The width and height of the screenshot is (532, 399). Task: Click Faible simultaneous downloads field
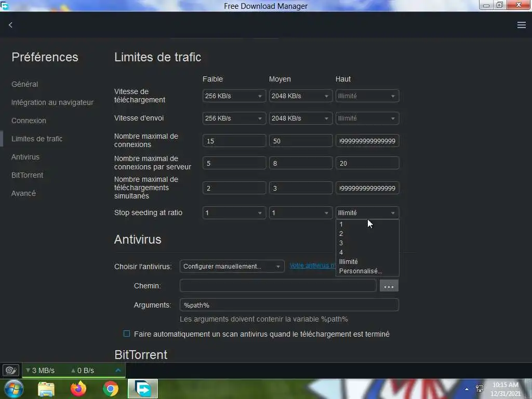[234, 188]
